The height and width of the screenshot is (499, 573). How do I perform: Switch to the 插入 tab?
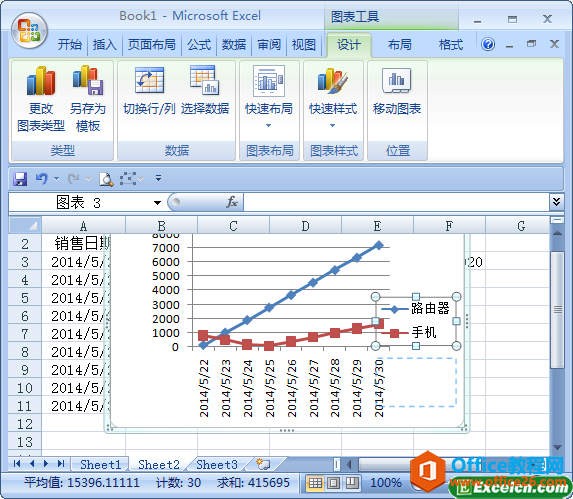point(105,45)
